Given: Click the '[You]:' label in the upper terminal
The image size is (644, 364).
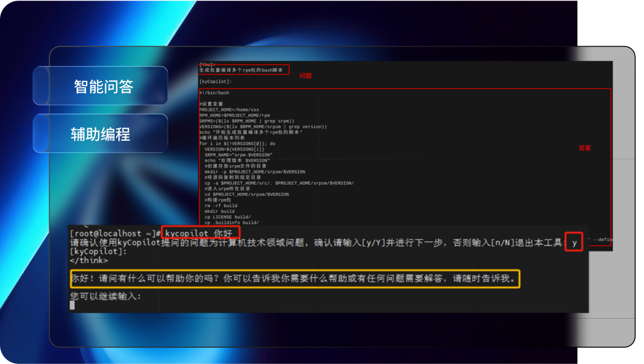Looking at the screenshot, I should 207,64.
